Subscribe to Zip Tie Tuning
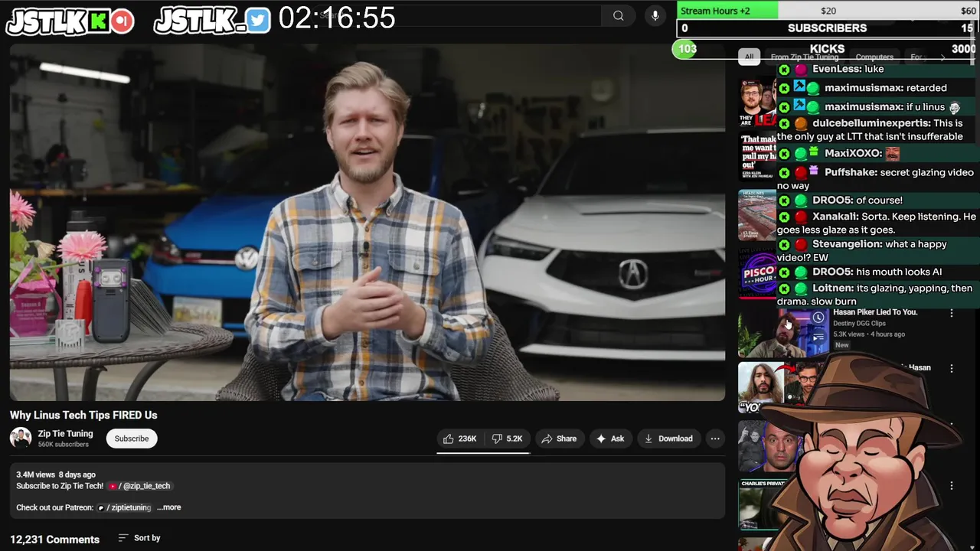The width and height of the screenshot is (980, 551). (x=132, y=439)
